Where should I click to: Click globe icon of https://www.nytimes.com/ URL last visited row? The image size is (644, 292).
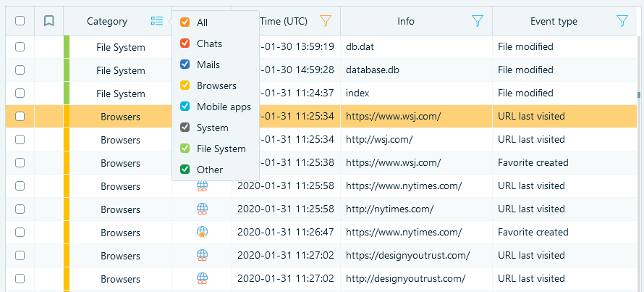[202, 186]
